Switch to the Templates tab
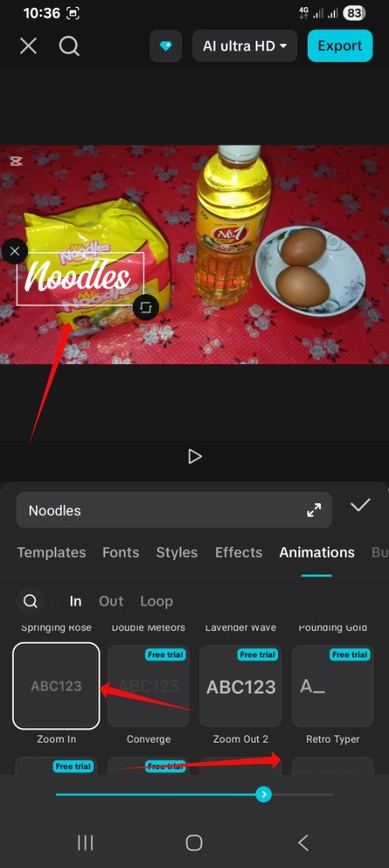Screen dimensions: 389x868 click(x=51, y=552)
